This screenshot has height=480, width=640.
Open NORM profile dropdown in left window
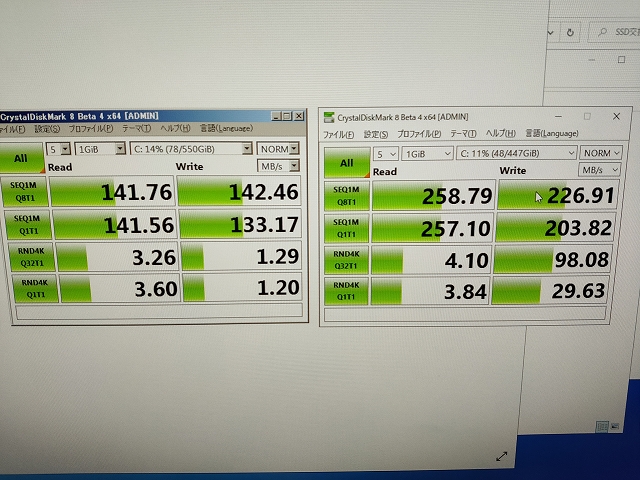click(x=278, y=149)
